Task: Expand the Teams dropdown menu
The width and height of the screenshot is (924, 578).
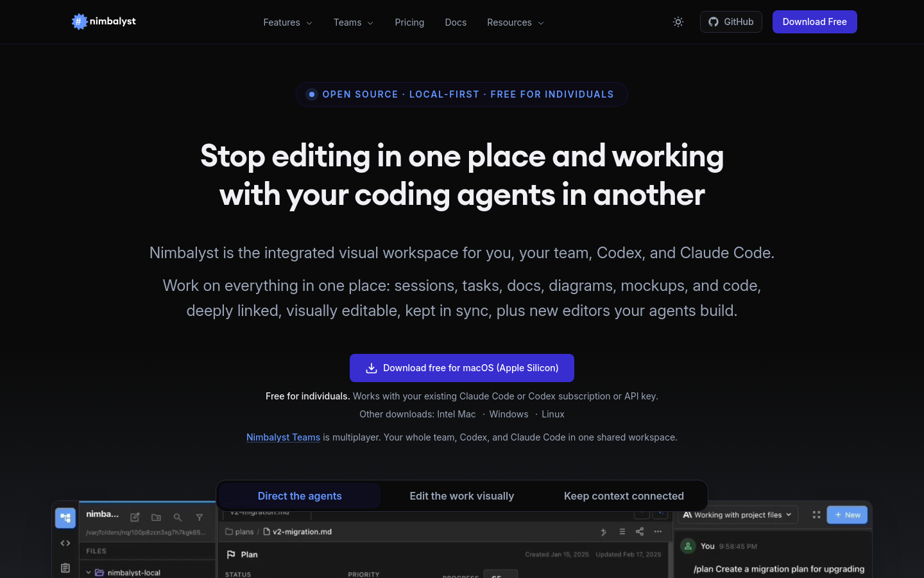Action: [x=354, y=22]
